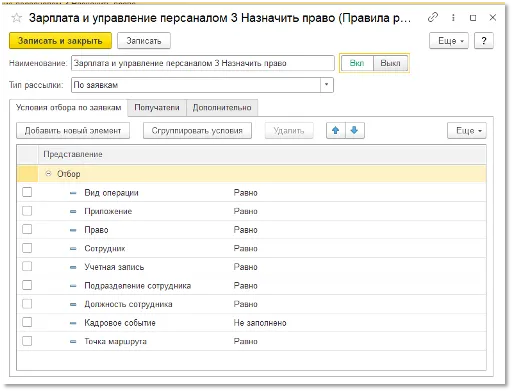Viewport: 513px width, 392px height.
Task: Click Равно in the Вид операции row
Action: click(245, 193)
